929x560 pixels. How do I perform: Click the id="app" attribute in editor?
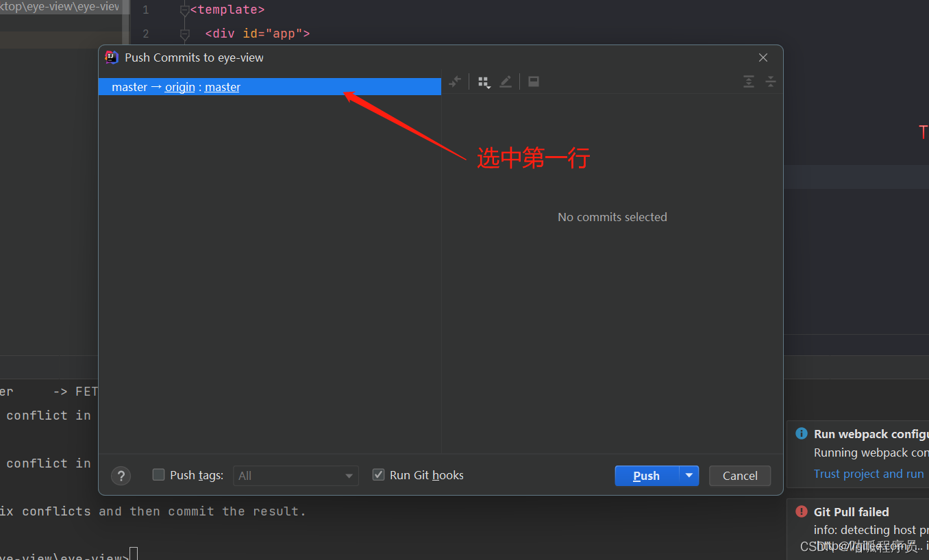pos(273,33)
